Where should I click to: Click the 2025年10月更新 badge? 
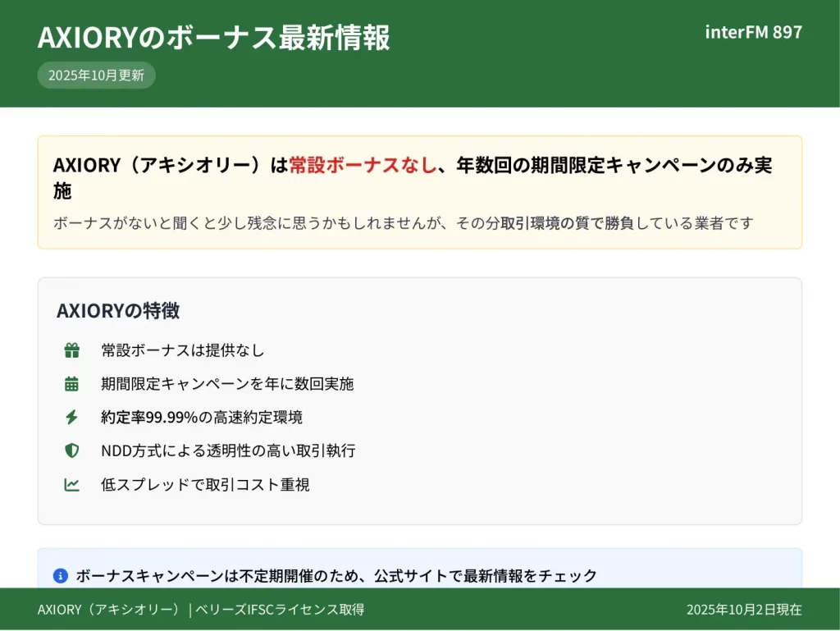[x=96, y=75]
